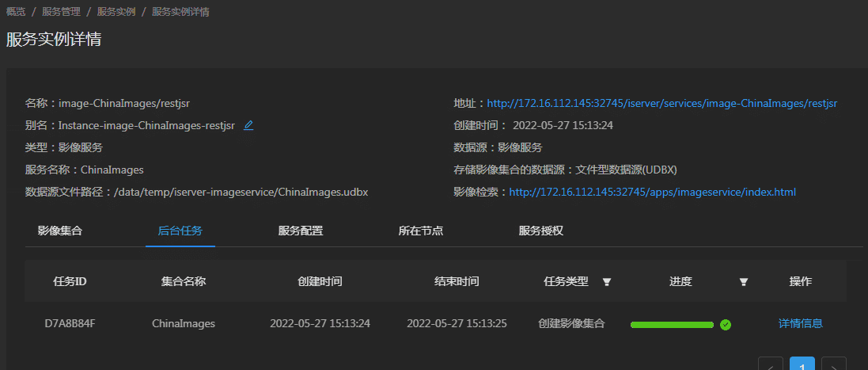Viewport: 868px width, 370px height.
Task: Go to 概览 in breadcrumb
Action: [16, 12]
